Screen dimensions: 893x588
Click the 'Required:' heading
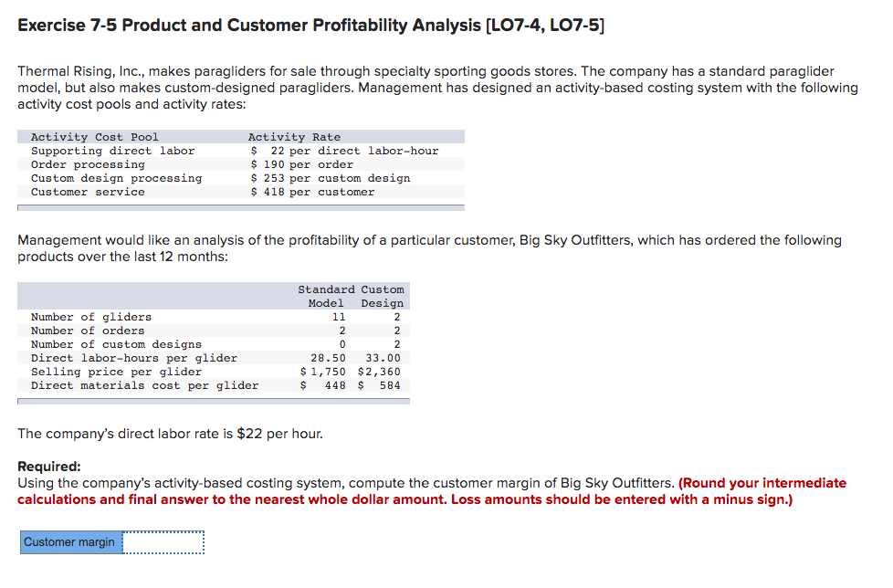coord(49,467)
